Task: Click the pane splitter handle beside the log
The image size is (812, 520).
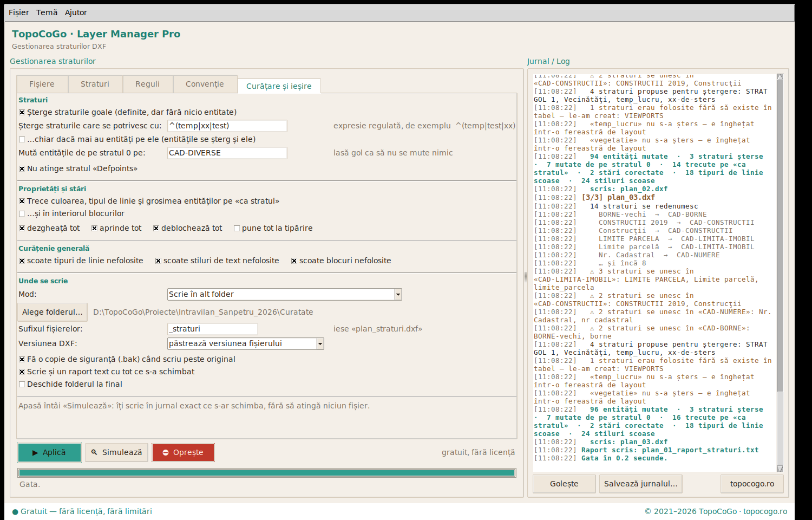Action: pos(525,277)
